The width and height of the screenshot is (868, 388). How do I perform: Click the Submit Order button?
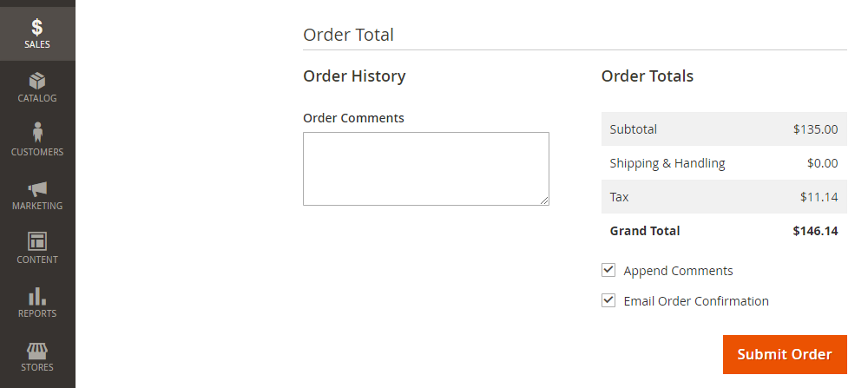coord(785,354)
